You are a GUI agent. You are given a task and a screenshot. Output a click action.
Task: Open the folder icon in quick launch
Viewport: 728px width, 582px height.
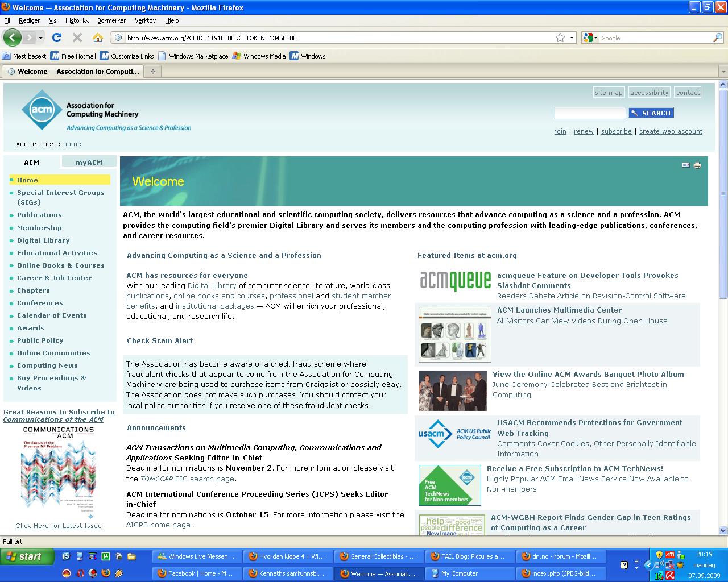(132, 556)
